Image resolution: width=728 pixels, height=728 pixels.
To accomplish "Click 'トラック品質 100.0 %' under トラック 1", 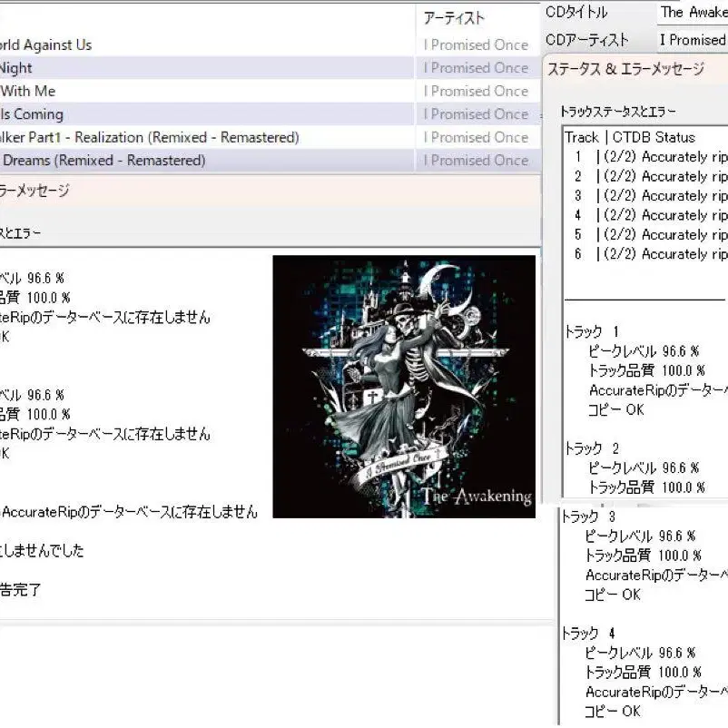I will (x=646, y=371).
